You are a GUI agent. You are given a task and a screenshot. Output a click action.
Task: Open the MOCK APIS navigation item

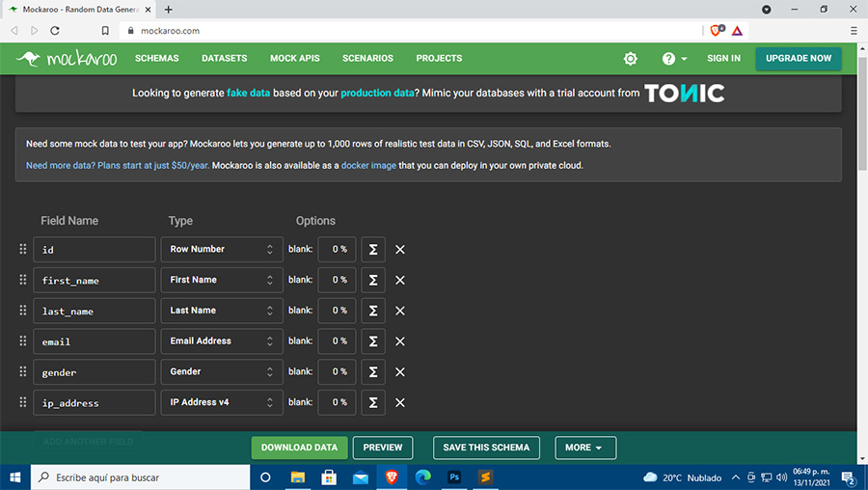point(294,59)
